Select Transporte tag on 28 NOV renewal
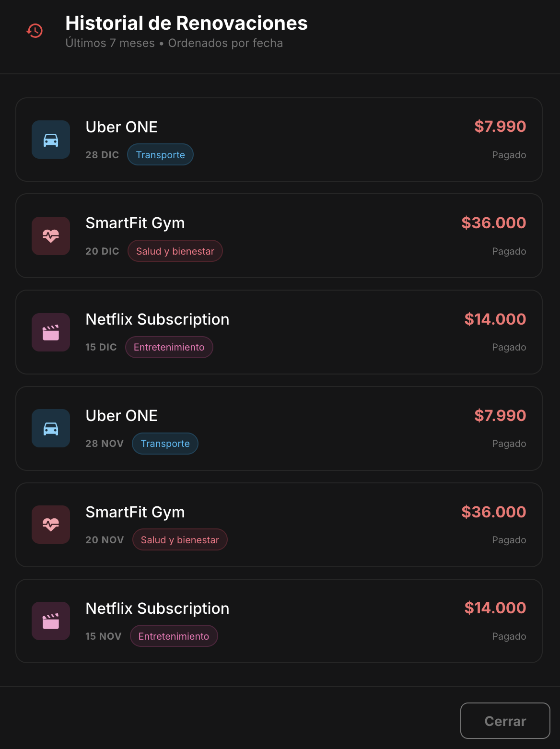The height and width of the screenshot is (749, 560). coord(165,444)
